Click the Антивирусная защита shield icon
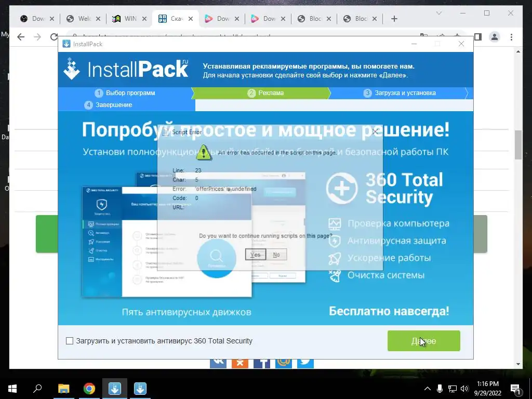The height and width of the screenshot is (399, 532). (x=335, y=241)
